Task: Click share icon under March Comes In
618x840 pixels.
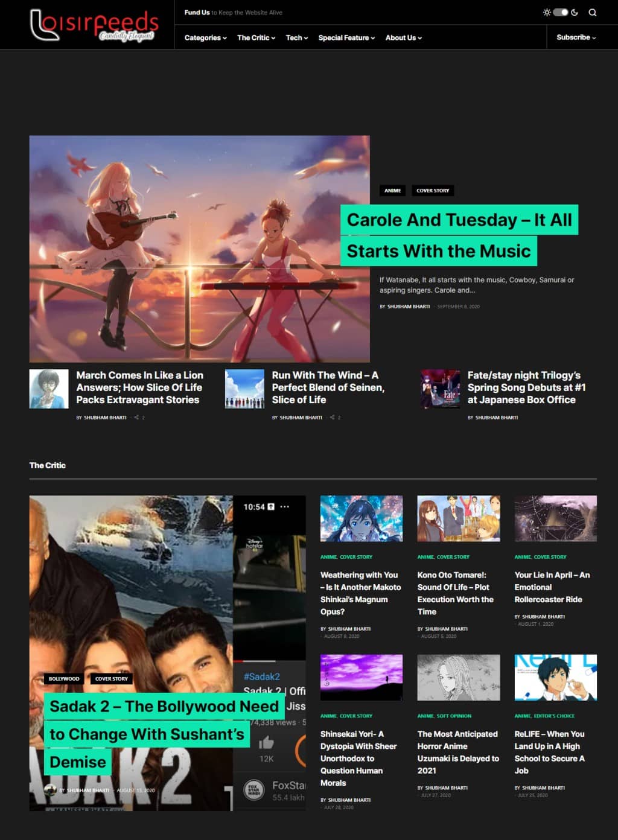Action: click(x=137, y=418)
